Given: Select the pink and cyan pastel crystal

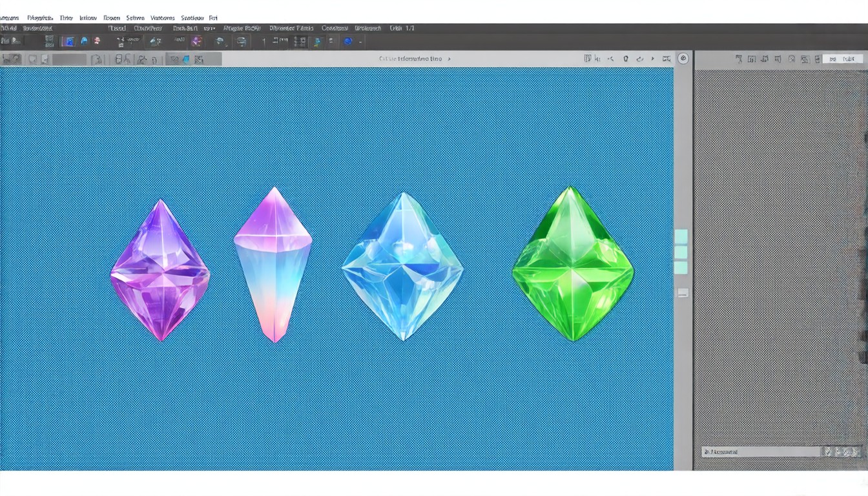Looking at the screenshot, I should [273, 265].
